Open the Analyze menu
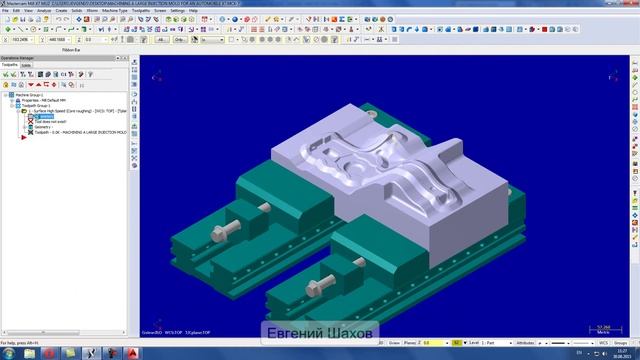This screenshot has width=640, height=360. pos(44,11)
